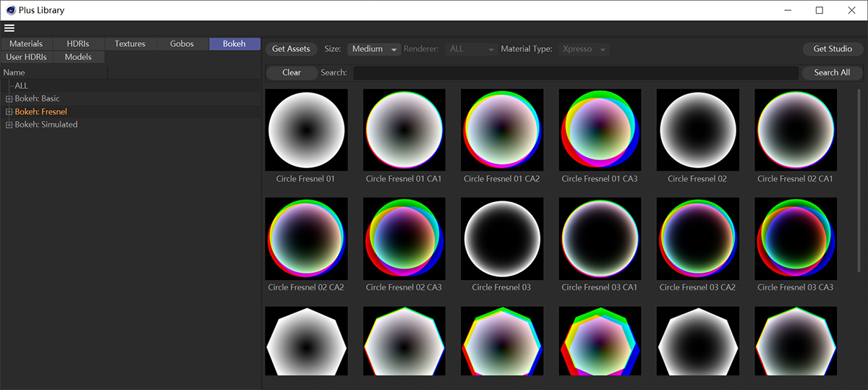Open the Size dropdown set to Medium

[x=374, y=49]
